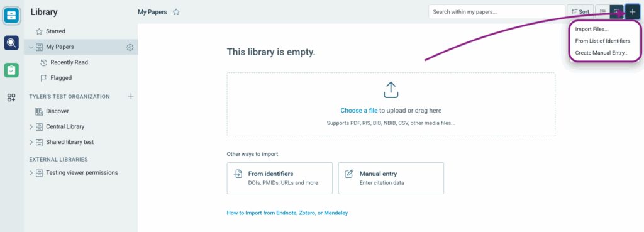Open the Library icon in left rail
The image size is (644, 232).
point(11,16)
